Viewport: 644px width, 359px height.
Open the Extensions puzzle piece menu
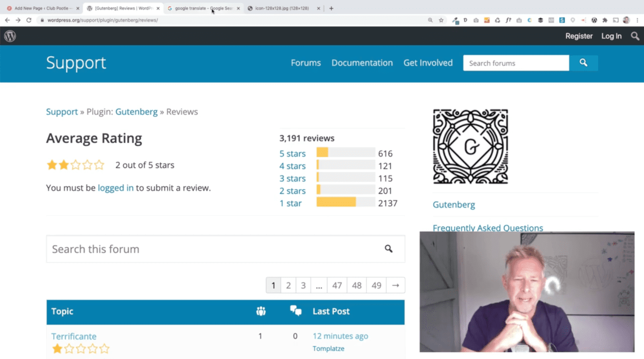click(x=605, y=20)
